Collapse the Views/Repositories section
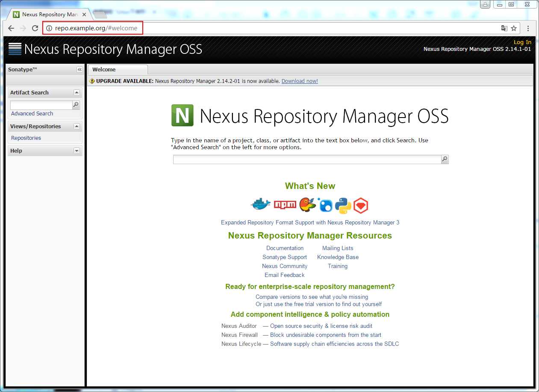 pos(77,126)
